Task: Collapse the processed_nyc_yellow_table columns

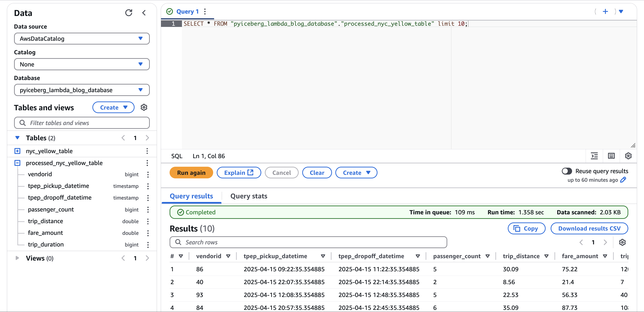Action: click(x=17, y=163)
